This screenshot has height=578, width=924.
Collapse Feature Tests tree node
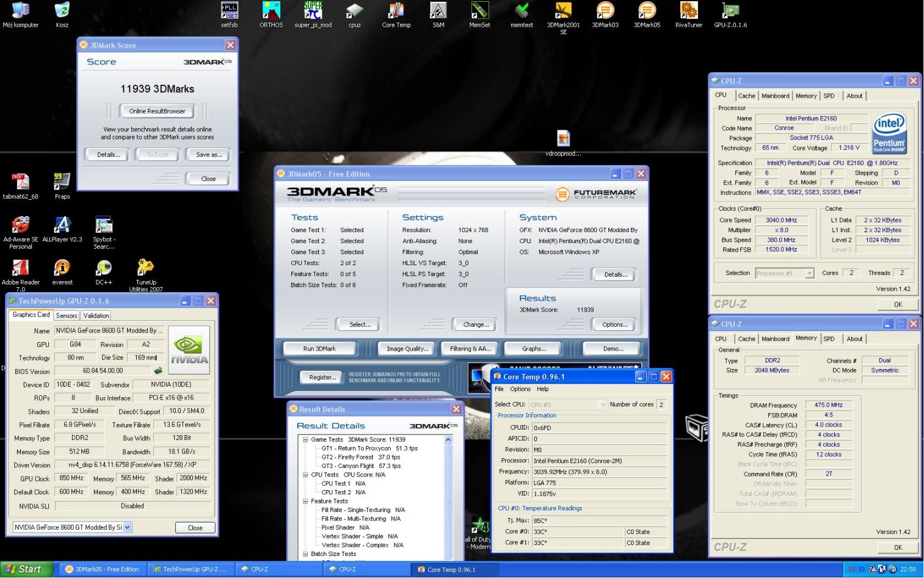(305, 501)
